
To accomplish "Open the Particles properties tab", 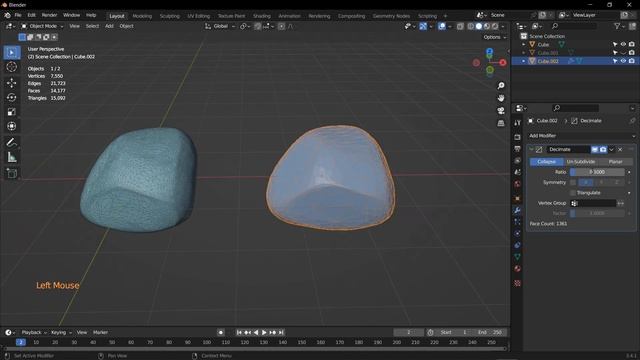I will click(x=518, y=222).
